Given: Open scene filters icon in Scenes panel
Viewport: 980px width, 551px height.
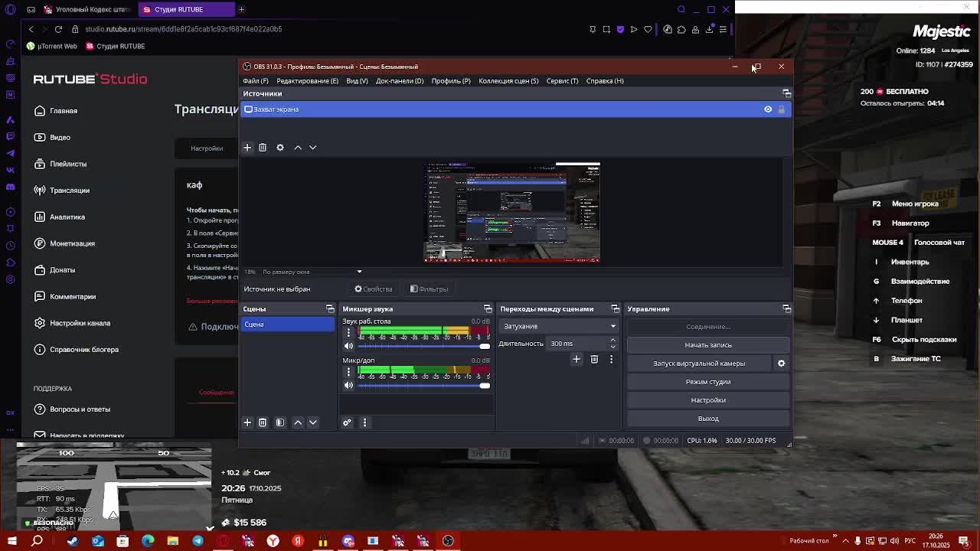Looking at the screenshot, I should click(x=280, y=422).
